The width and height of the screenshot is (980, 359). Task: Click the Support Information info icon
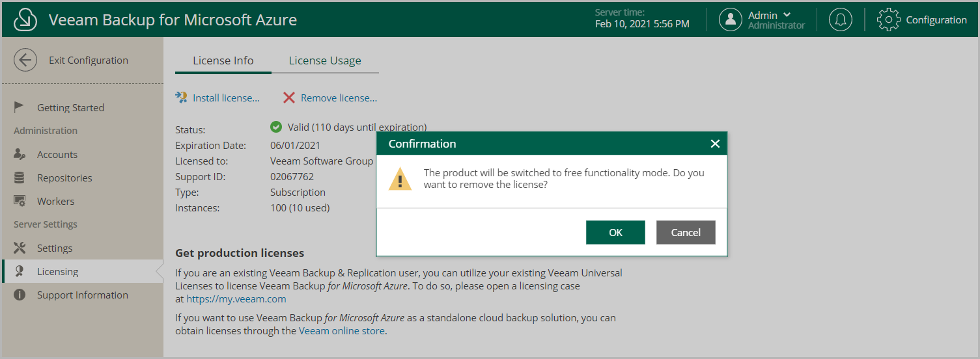coord(20,295)
